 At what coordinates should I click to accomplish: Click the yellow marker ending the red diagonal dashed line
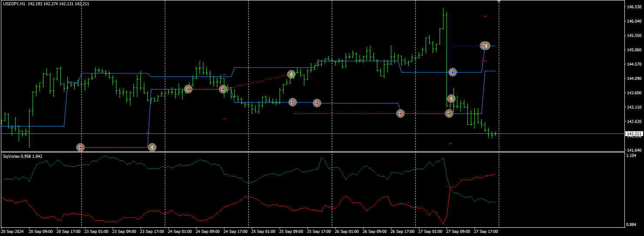pos(291,74)
